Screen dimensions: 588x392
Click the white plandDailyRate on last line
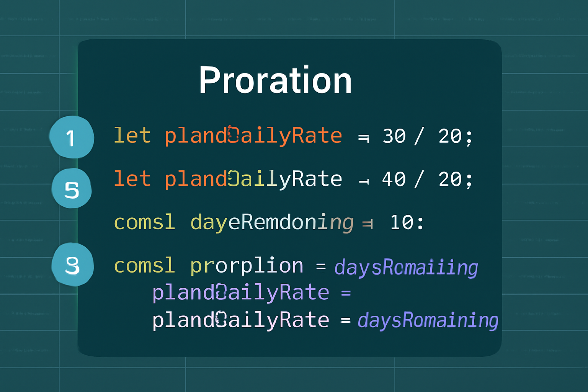tap(240, 320)
